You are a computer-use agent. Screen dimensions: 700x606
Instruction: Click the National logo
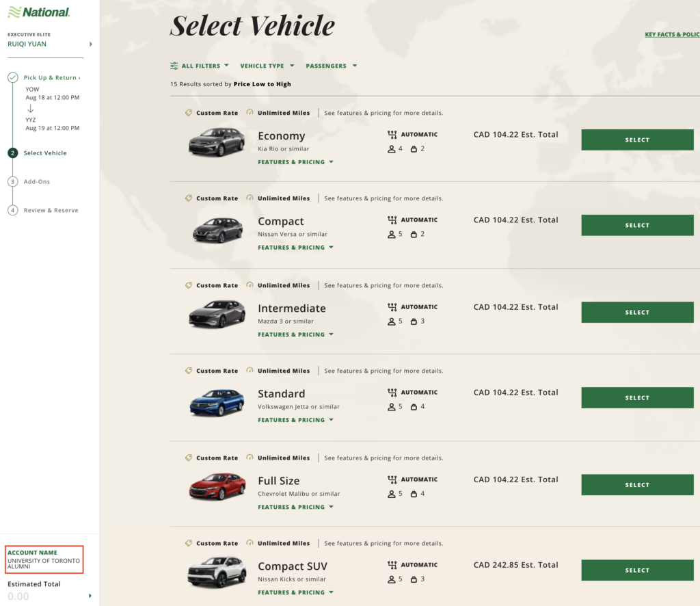point(39,12)
